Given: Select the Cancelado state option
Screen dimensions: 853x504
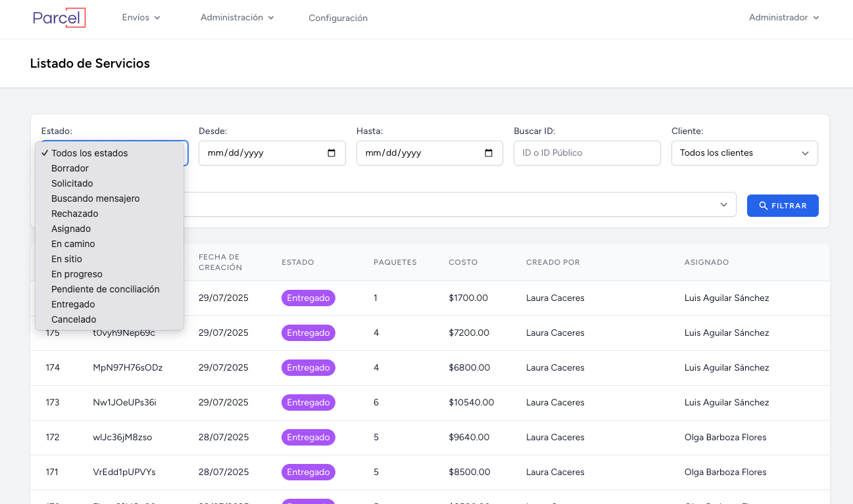Looking at the screenshot, I should (74, 319).
